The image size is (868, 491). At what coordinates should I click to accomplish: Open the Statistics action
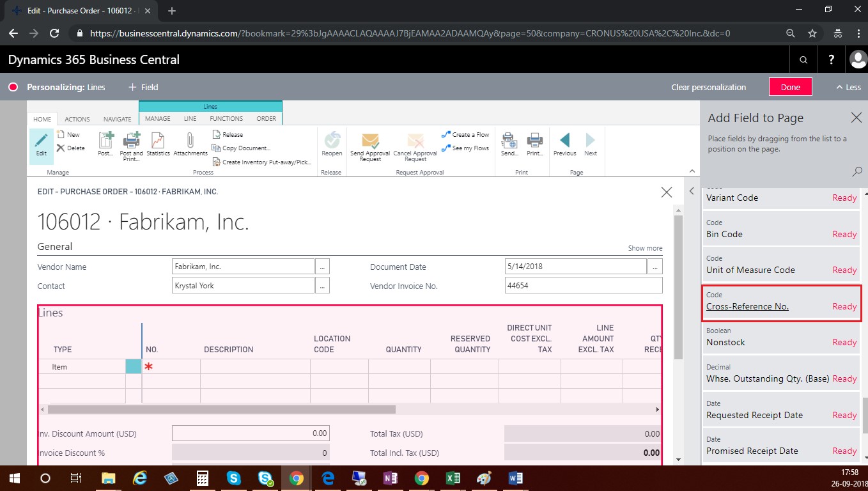pyautogui.click(x=158, y=144)
